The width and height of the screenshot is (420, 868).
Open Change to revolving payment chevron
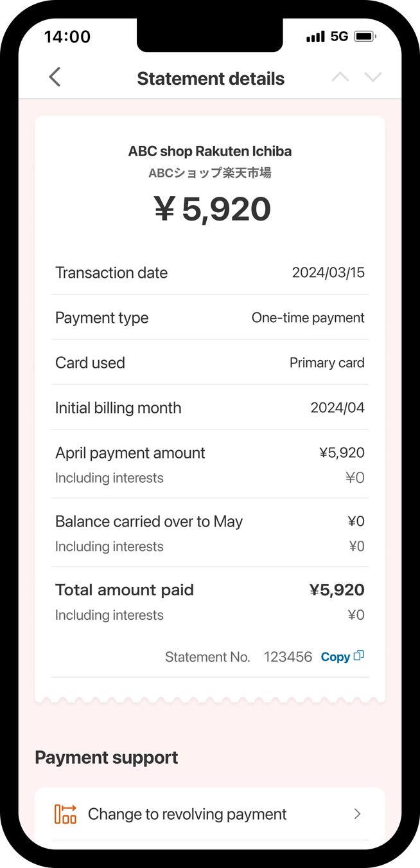(x=358, y=814)
